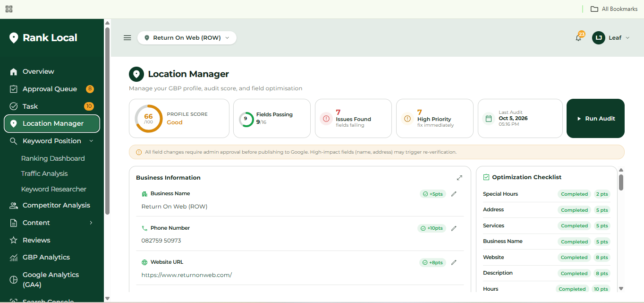Open the Approval Queue page
Screen dimensions: 644x303
point(50,89)
